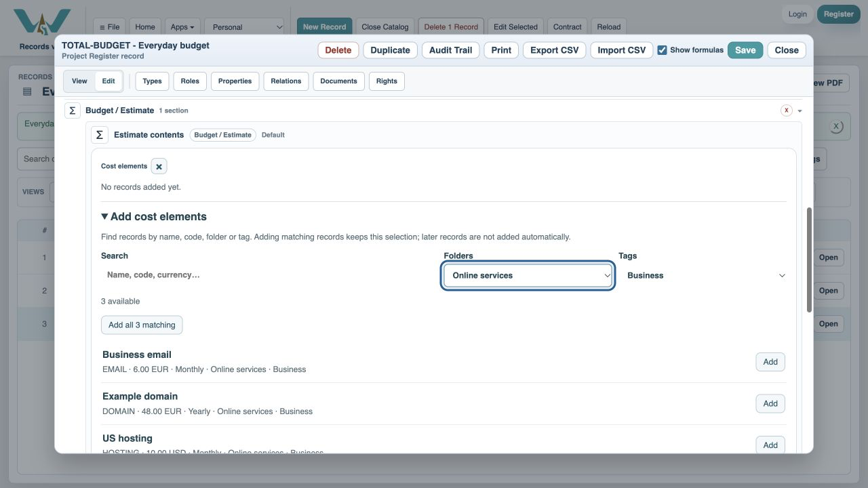Click Add all 3 matching
Image resolution: width=868 pixels, height=488 pixels.
[142, 325]
